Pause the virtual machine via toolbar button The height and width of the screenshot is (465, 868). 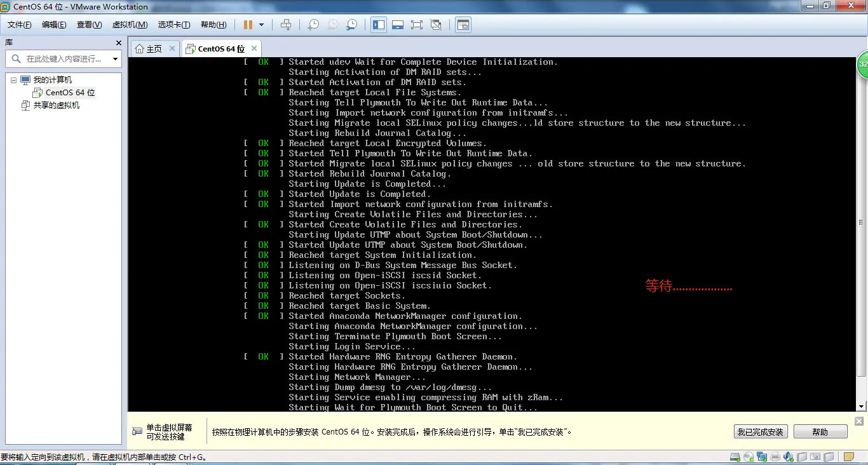(x=248, y=25)
